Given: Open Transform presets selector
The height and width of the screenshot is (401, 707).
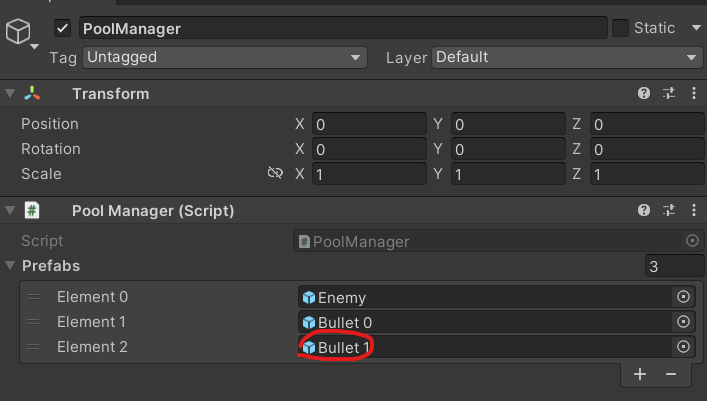Looking at the screenshot, I should pyautogui.click(x=668, y=94).
